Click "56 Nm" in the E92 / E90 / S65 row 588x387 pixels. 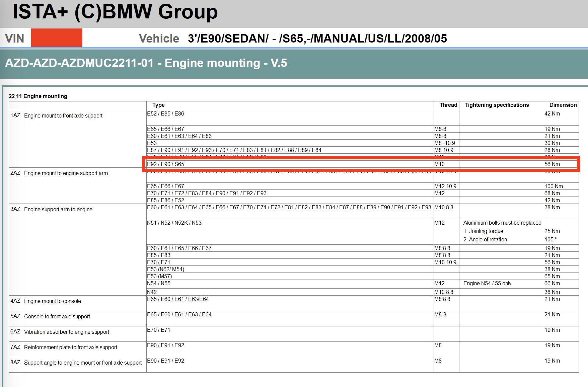552,164
